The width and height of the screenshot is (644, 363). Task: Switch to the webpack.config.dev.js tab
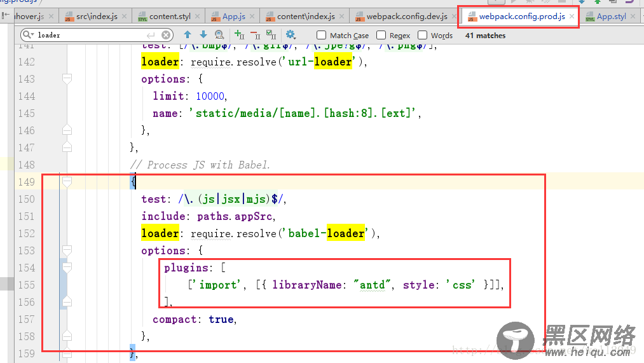(x=407, y=17)
